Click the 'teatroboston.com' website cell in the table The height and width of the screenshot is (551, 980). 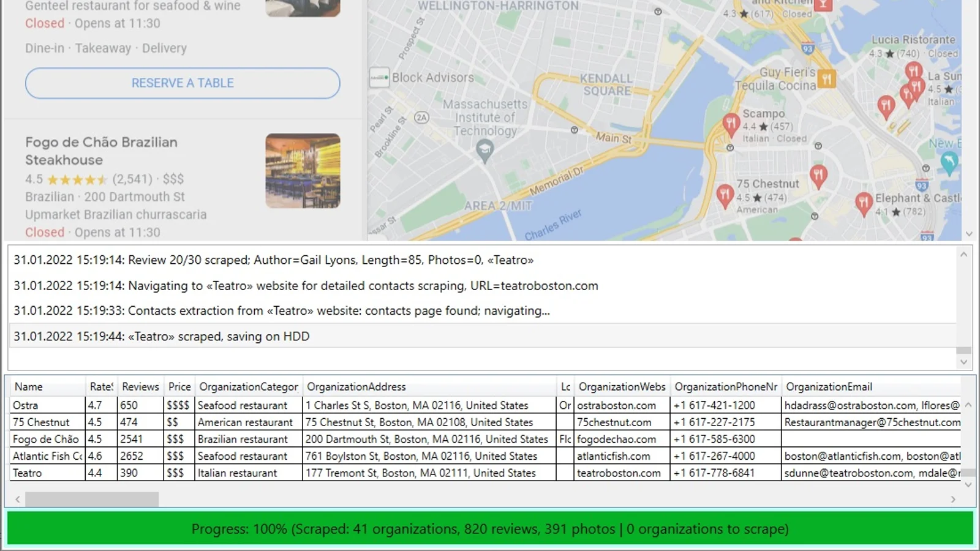(x=622, y=473)
